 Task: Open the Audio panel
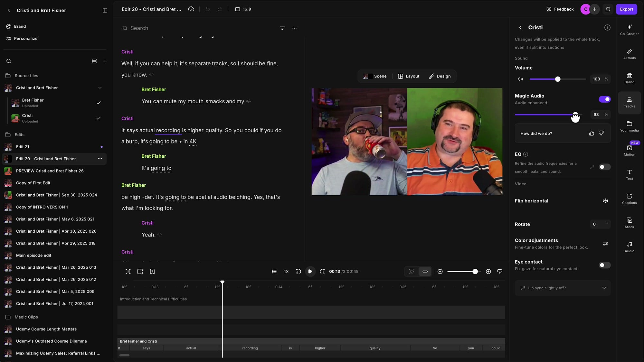[629, 247]
